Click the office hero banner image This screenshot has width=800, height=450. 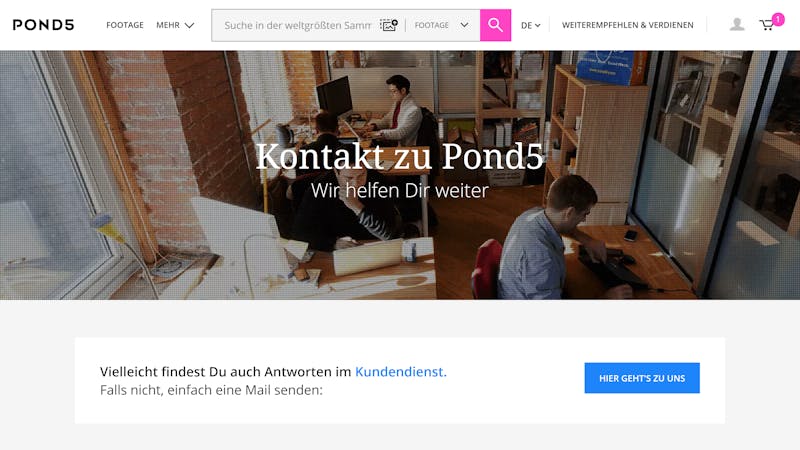(400, 174)
